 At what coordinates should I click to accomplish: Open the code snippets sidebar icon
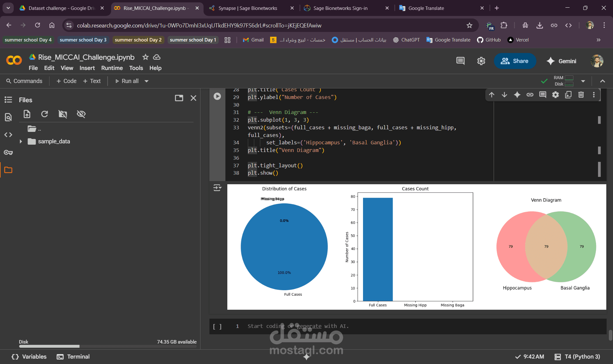[x=8, y=135]
